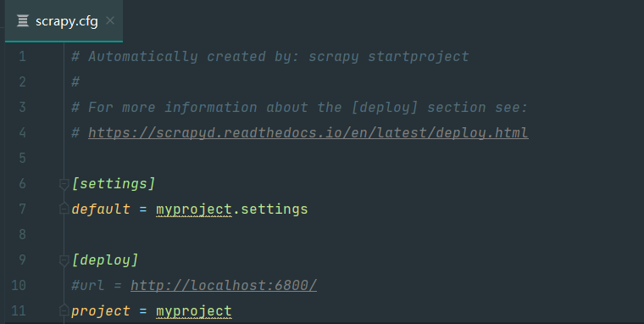Place cursor in [deploy] section header
This screenshot has width=644, height=324.
click(x=105, y=260)
